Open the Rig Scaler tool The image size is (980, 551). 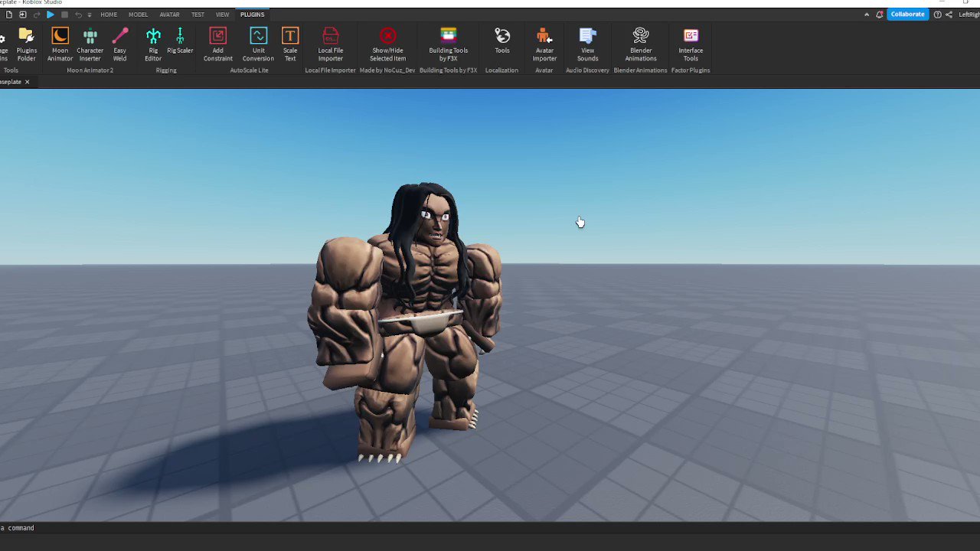coord(180,41)
